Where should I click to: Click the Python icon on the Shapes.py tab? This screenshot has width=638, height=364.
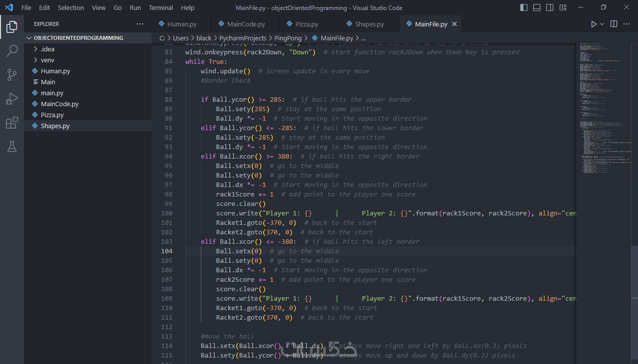coord(349,24)
